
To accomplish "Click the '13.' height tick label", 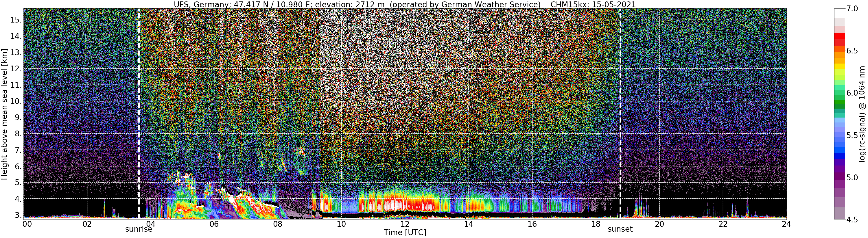I will [x=16, y=53].
